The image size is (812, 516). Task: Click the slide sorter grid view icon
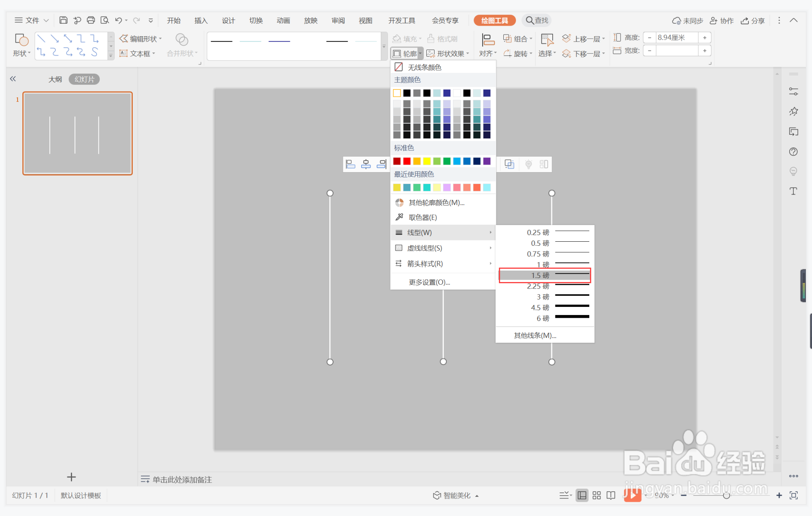597,495
